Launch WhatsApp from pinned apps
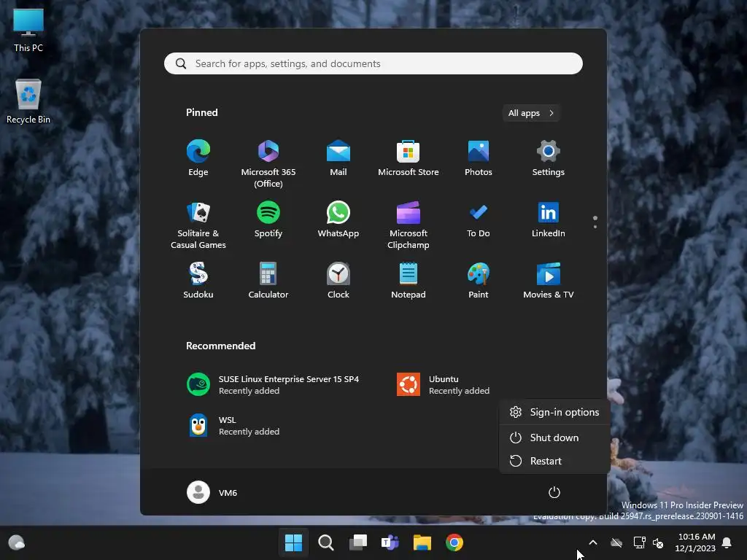The width and height of the screenshot is (747, 560). 338,219
